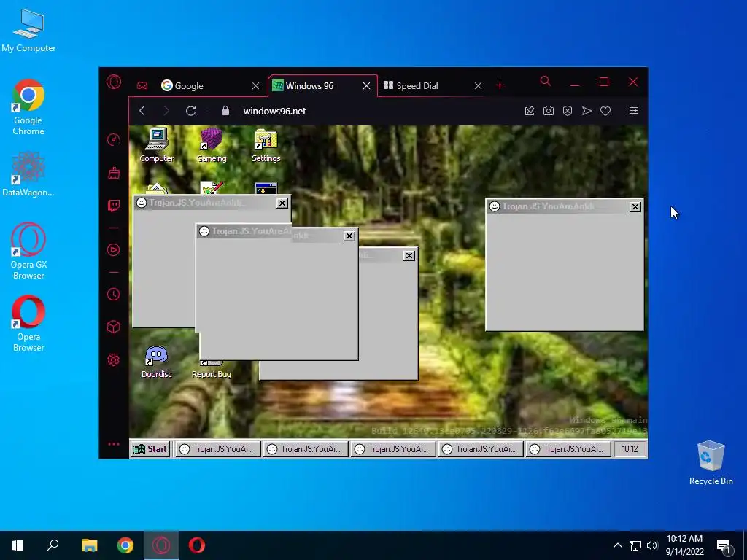Screen dimensions: 747x560
Task: Open the ad blocker shield icon
Action: (568, 111)
